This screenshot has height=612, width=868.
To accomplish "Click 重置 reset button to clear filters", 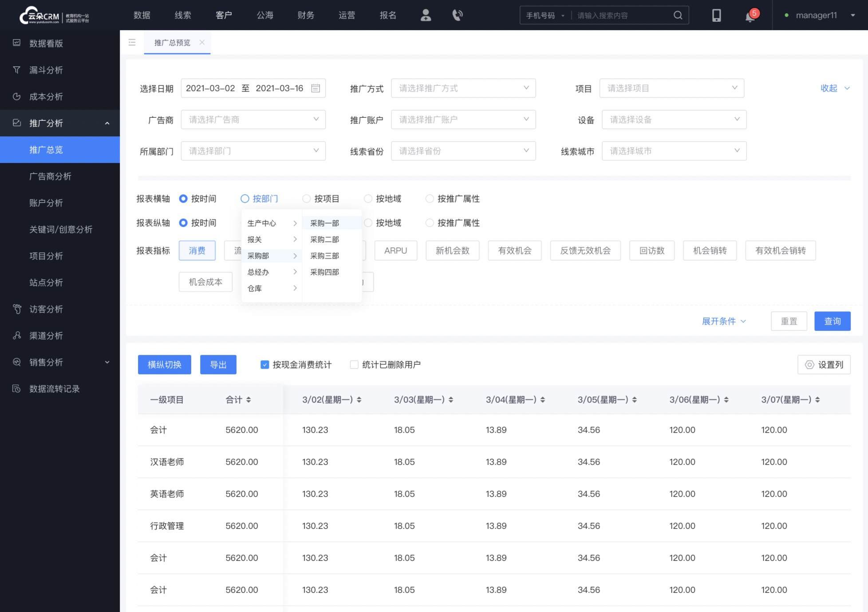I will [x=789, y=321].
